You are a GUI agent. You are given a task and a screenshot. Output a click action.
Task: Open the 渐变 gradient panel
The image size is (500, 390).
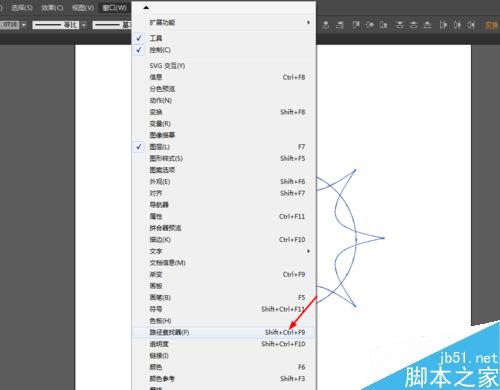click(x=224, y=274)
